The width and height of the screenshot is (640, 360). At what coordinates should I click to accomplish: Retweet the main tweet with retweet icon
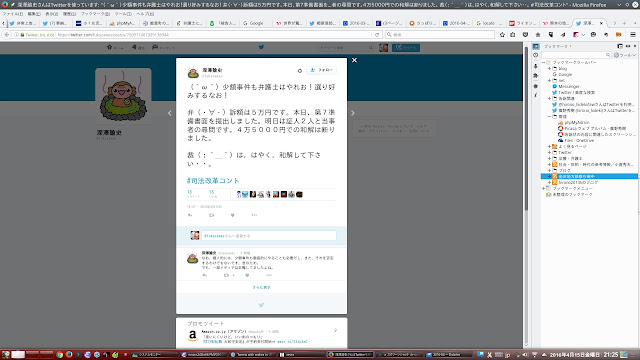[x=211, y=215]
